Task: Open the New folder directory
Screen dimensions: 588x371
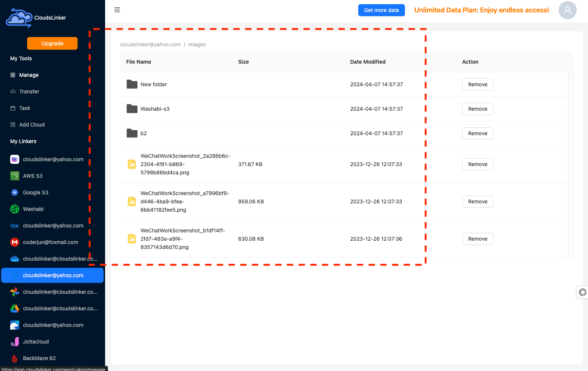Action: (153, 84)
